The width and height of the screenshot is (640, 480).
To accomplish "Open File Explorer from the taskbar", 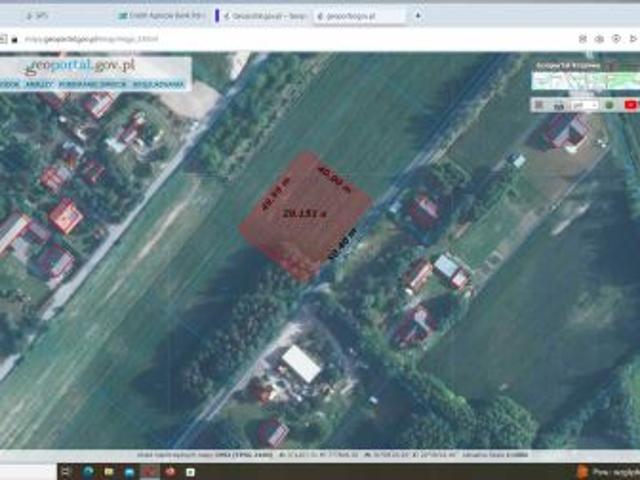I will 109,472.
